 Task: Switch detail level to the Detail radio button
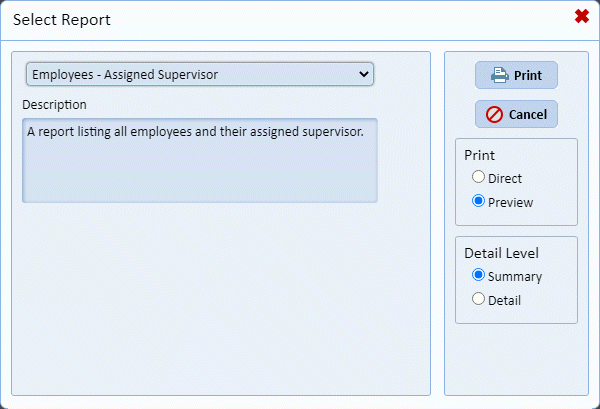pyautogui.click(x=479, y=299)
